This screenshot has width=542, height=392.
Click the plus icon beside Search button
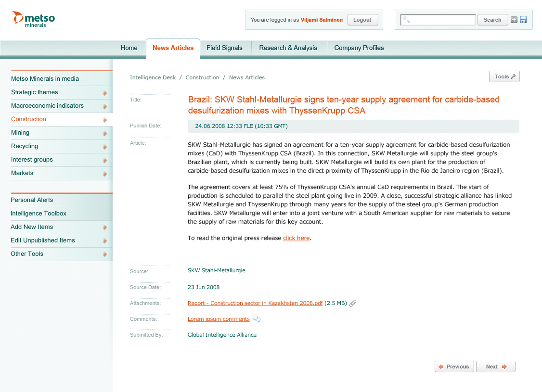(514, 20)
